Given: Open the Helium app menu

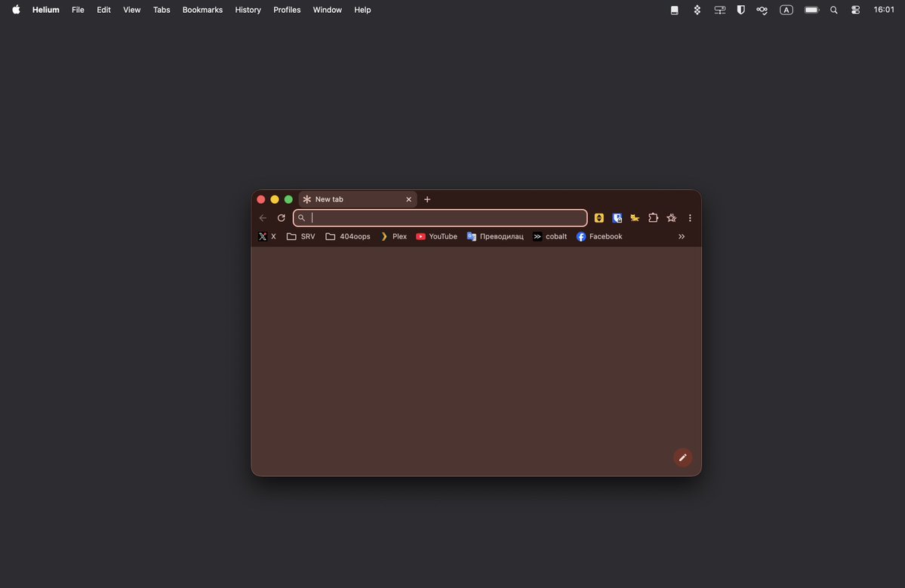Looking at the screenshot, I should point(45,10).
